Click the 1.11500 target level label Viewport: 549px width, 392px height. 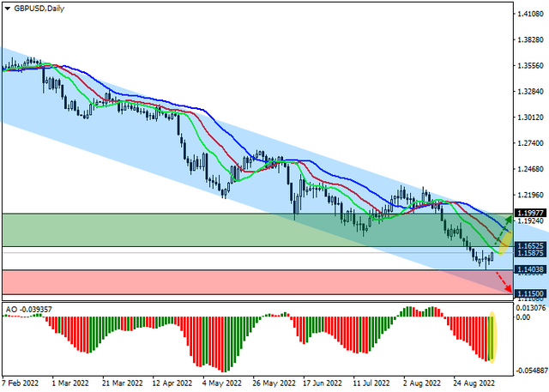(x=530, y=293)
